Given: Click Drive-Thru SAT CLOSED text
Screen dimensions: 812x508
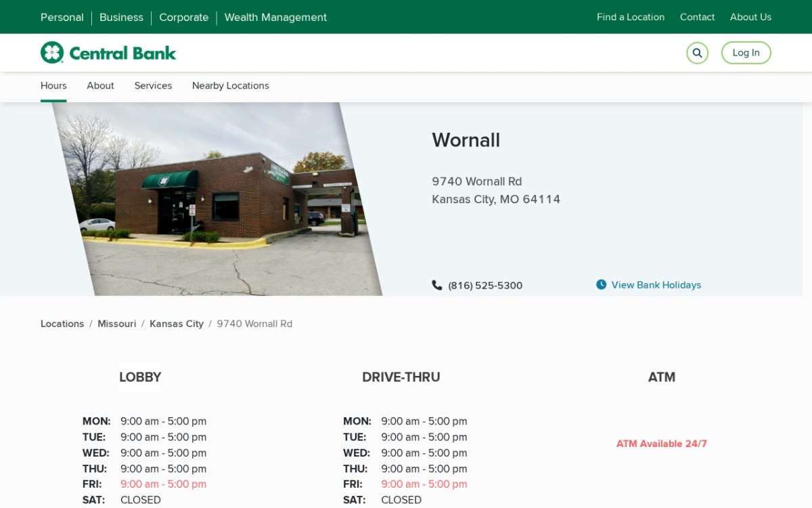Looking at the screenshot, I should [x=401, y=500].
